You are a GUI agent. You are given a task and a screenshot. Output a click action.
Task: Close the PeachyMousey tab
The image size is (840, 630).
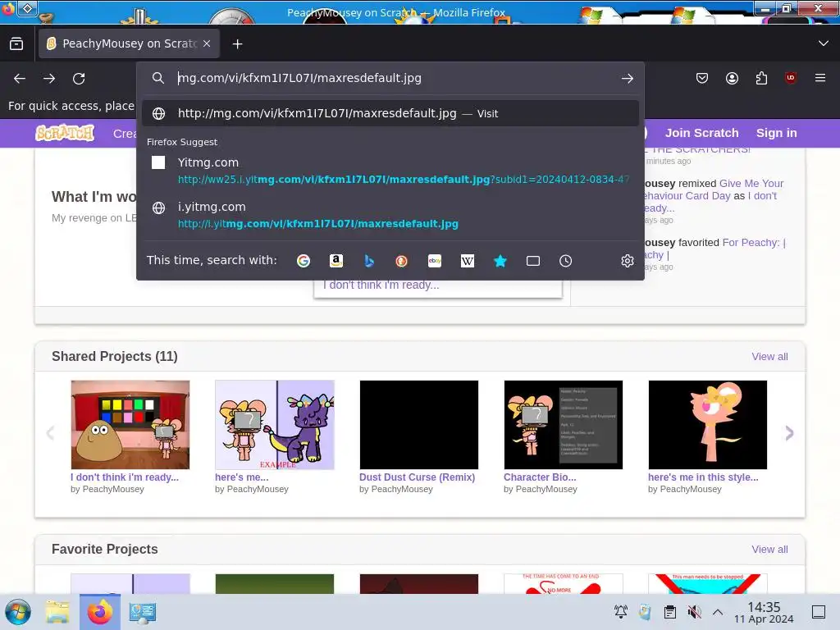[x=207, y=44]
